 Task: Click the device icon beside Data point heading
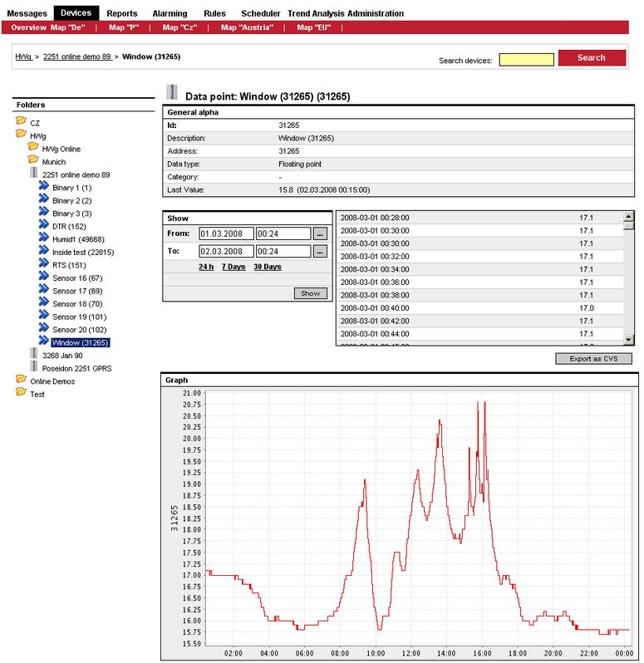coord(172,92)
